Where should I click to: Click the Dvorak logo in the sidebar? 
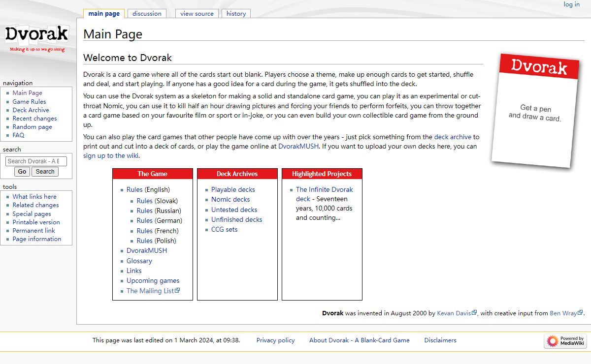pyautogui.click(x=37, y=38)
